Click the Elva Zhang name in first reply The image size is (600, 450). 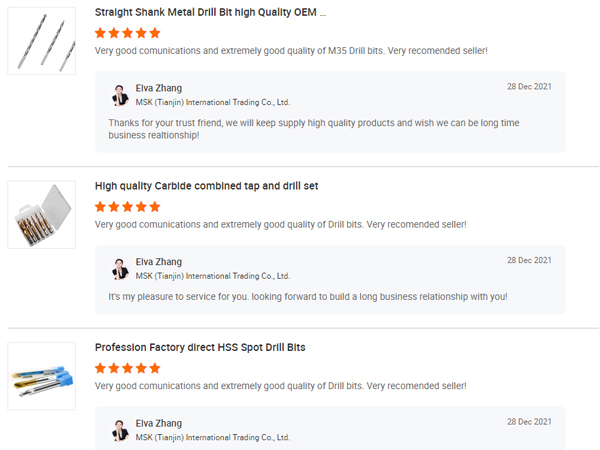[x=159, y=88]
